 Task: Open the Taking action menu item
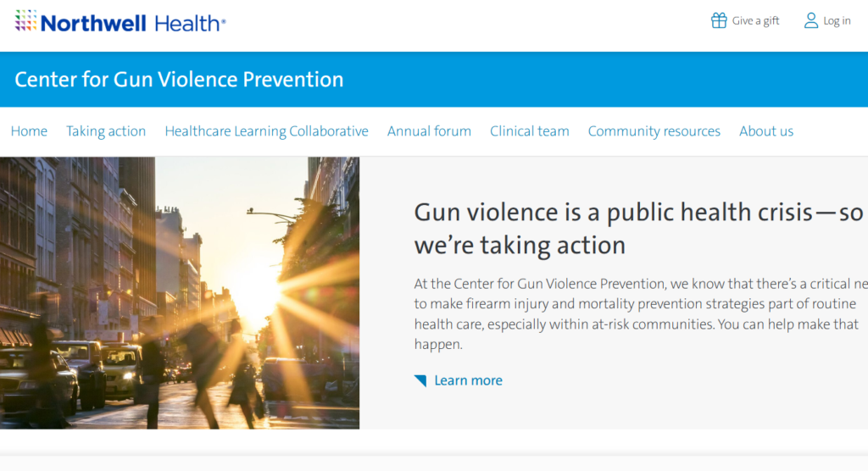coord(106,131)
